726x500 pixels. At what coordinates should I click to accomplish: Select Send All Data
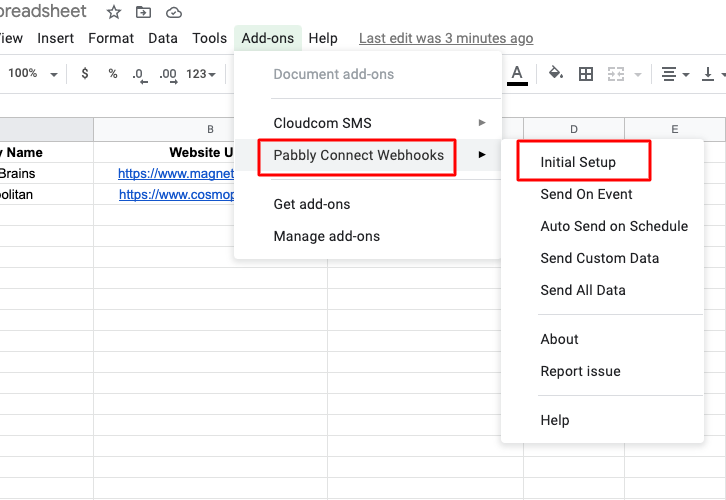click(x=602, y=290)
